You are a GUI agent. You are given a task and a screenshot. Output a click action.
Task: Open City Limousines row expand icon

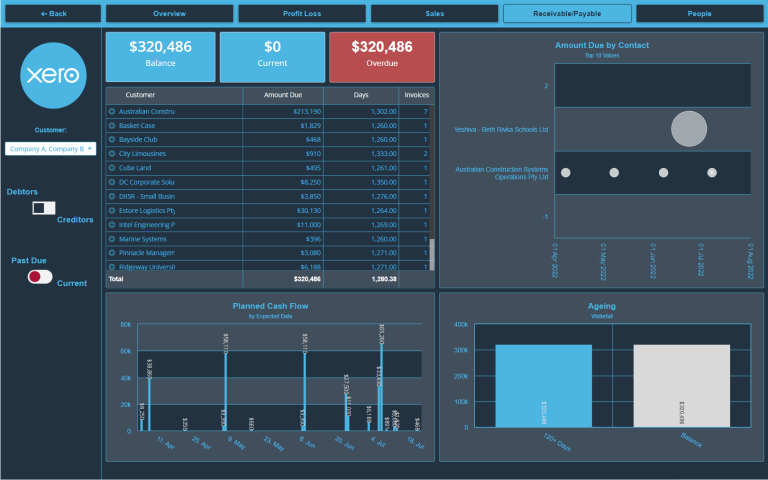coord(112,154)
